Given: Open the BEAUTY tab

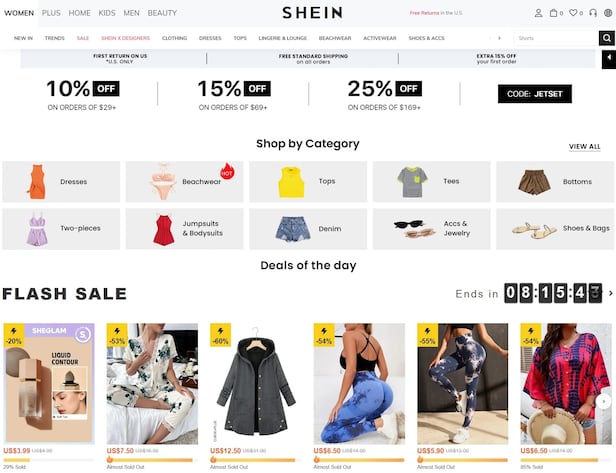Looking at the screenshot, I should point(162,13).
